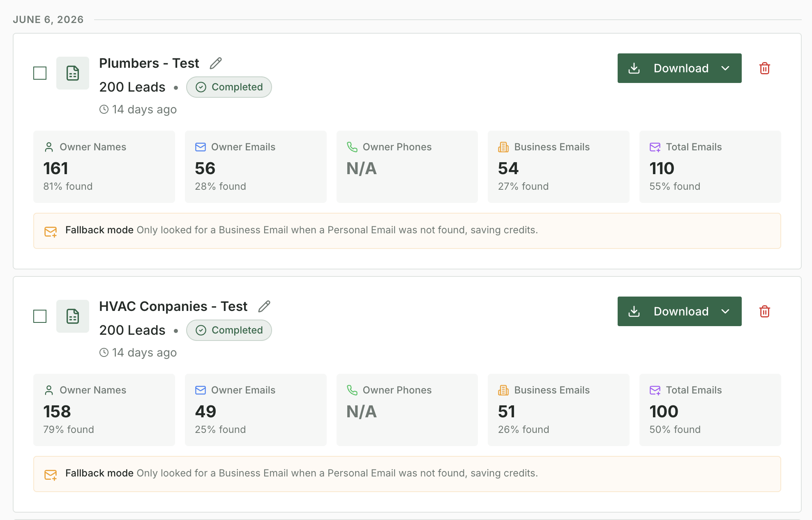Expand Download options for Plumbers - Test

coord(726,68)
